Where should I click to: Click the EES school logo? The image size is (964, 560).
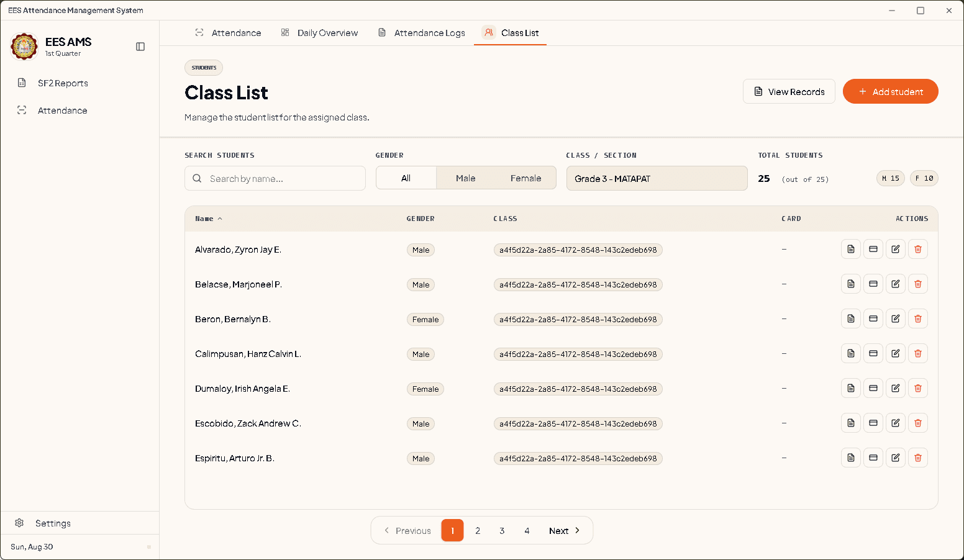[24, 47]
